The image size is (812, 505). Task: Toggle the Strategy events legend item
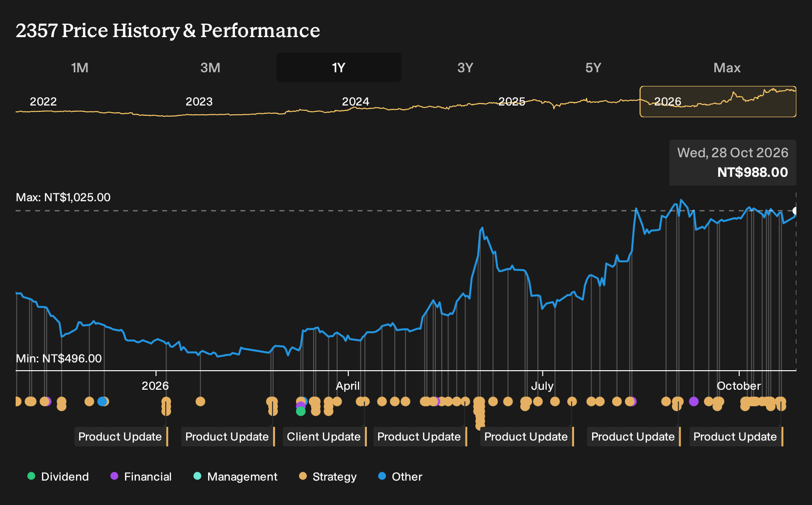328,477
